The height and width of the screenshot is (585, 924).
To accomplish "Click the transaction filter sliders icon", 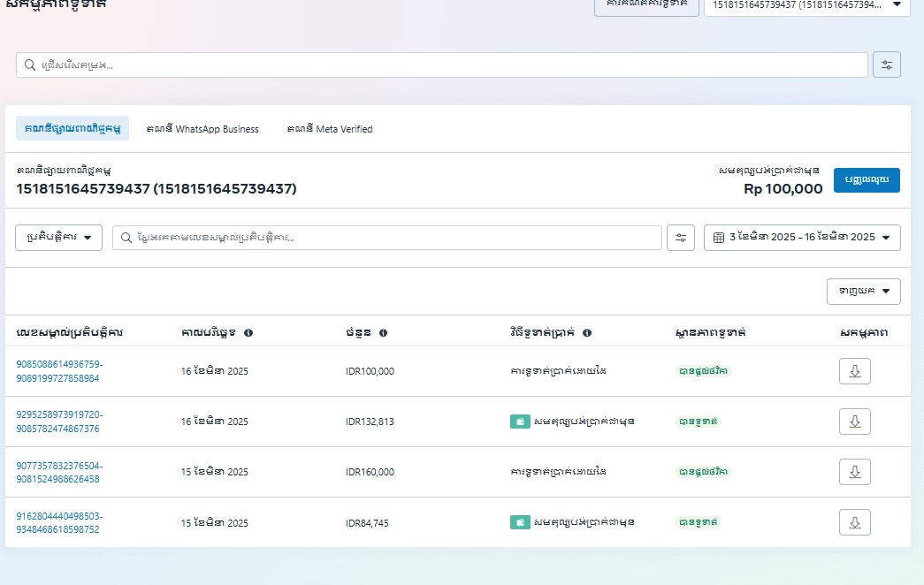I will (680, 238).
